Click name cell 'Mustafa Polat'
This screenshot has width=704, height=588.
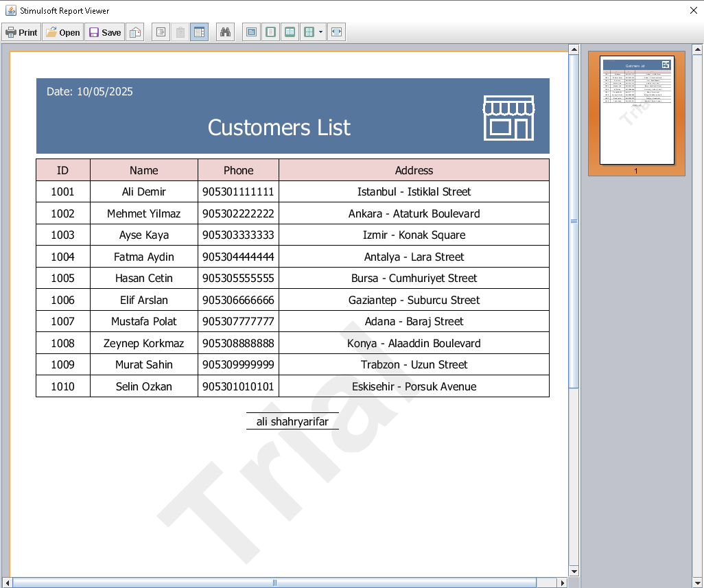point(143,321)
